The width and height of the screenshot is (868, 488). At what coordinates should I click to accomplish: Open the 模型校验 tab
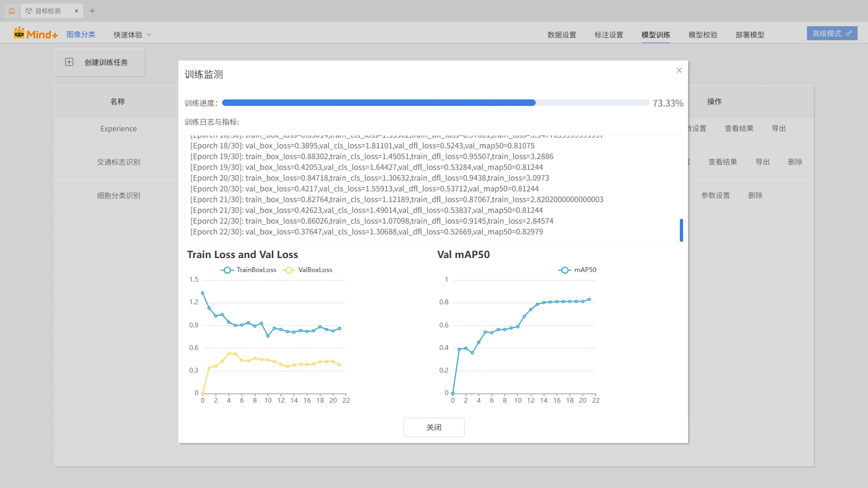[703, 35]
